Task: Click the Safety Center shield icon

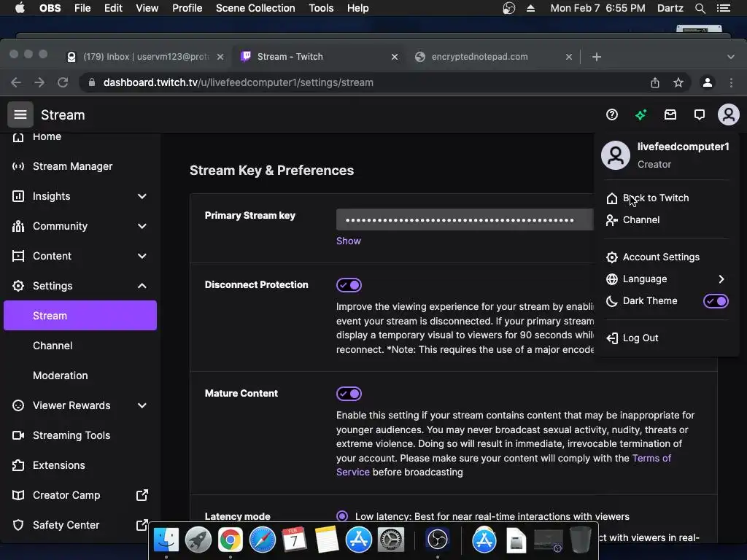Action: pos(18,525)
